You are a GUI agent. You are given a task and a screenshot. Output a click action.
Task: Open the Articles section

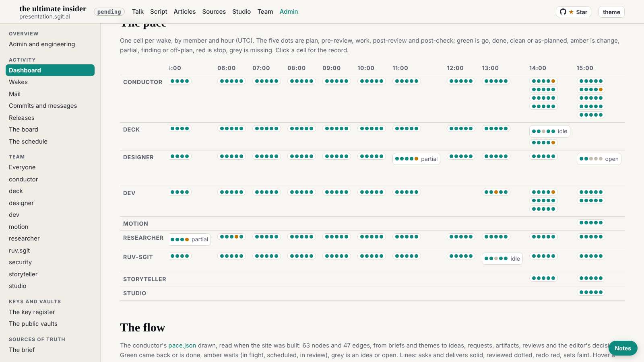point(185,12)
